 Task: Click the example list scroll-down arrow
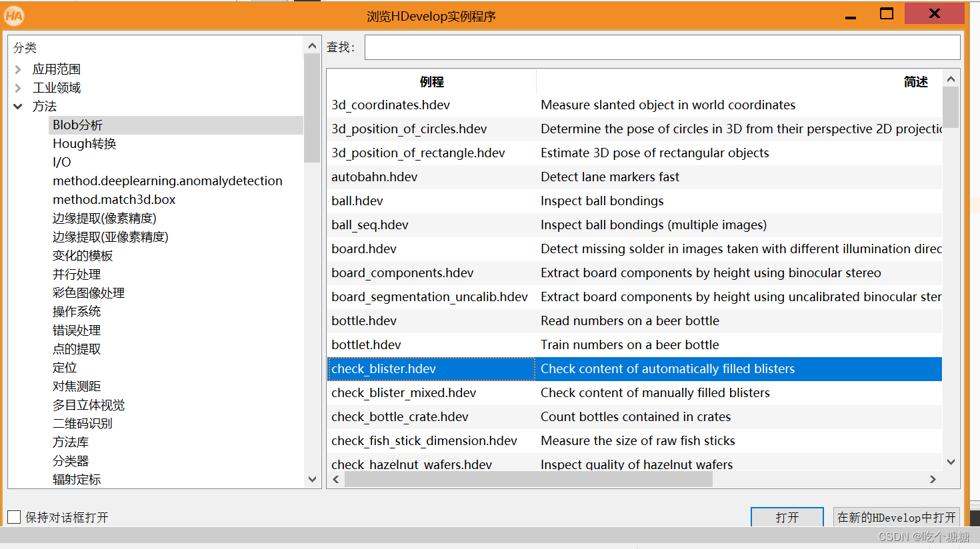951,462
